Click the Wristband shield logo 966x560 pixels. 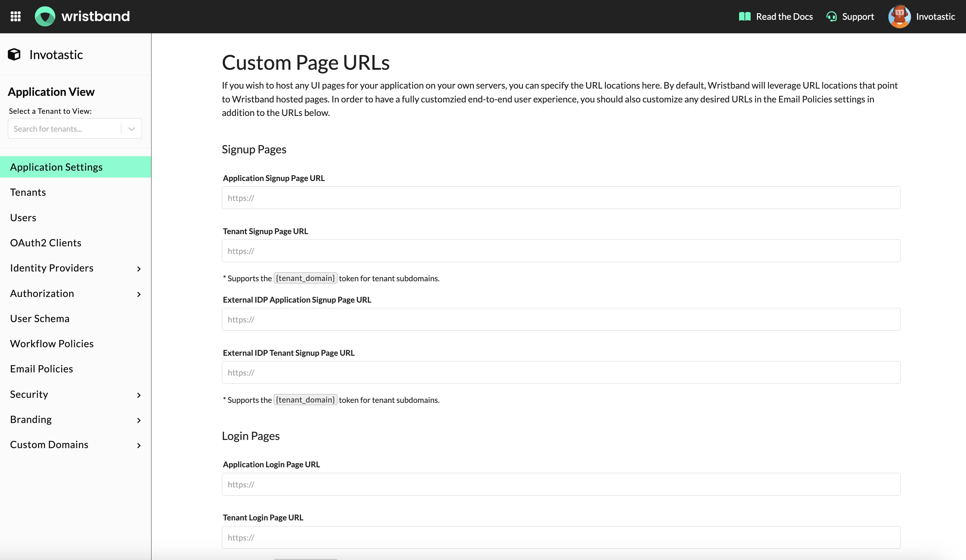tap(45, 16)
